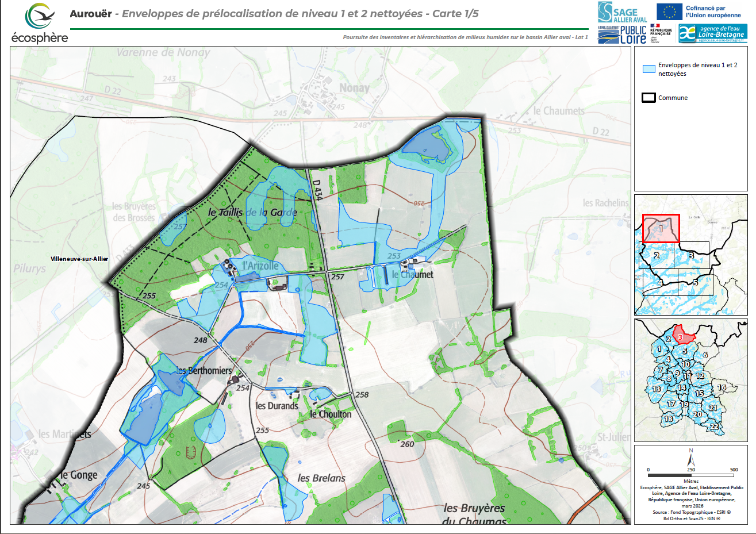This screenshot has height=534, width=756.
Task: Click the écosphère bird logo
Action: tap(39, 17)
